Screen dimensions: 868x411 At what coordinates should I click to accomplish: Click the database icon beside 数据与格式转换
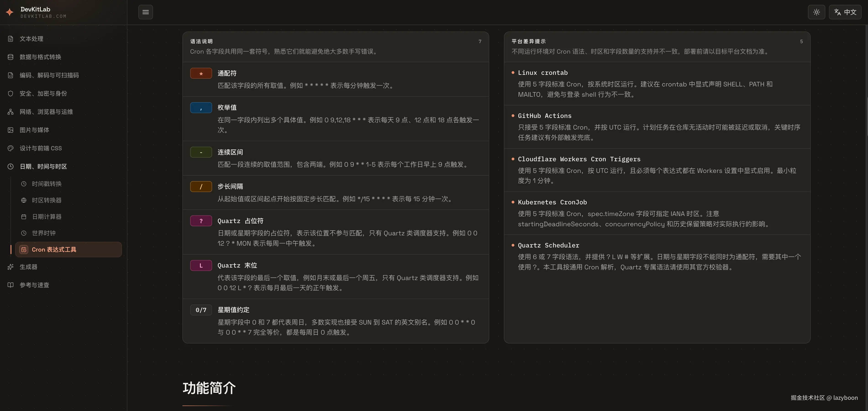(11, 57)
